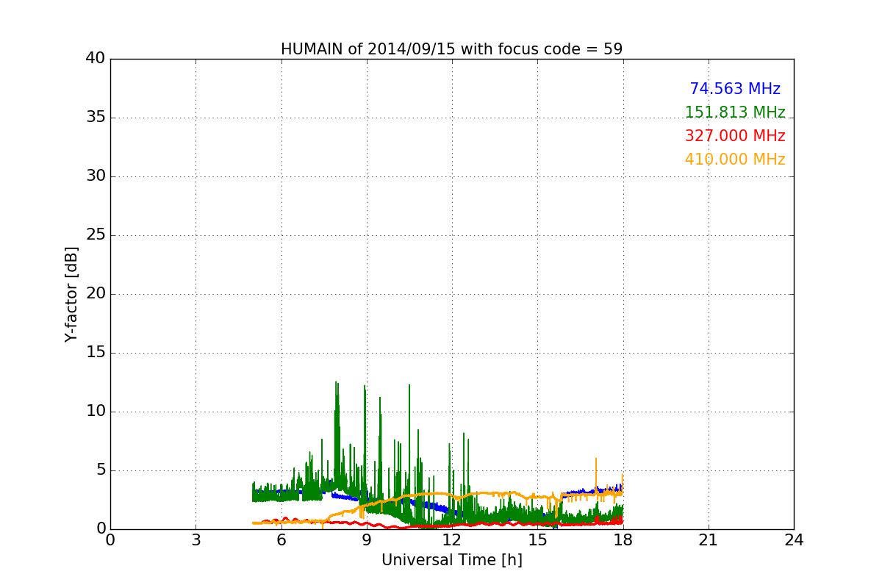Click the x-axis tick label 6

(281, 540)
